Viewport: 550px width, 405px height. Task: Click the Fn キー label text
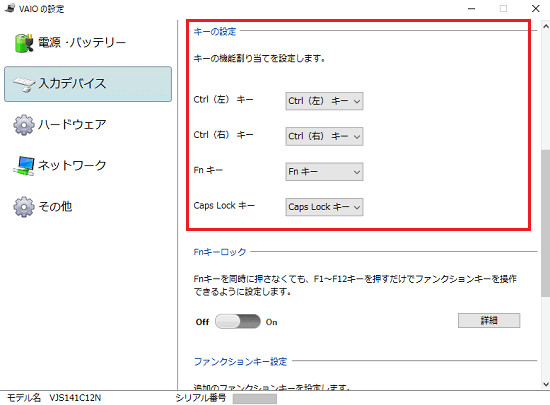pyautogui.click(x=208, y=170)
